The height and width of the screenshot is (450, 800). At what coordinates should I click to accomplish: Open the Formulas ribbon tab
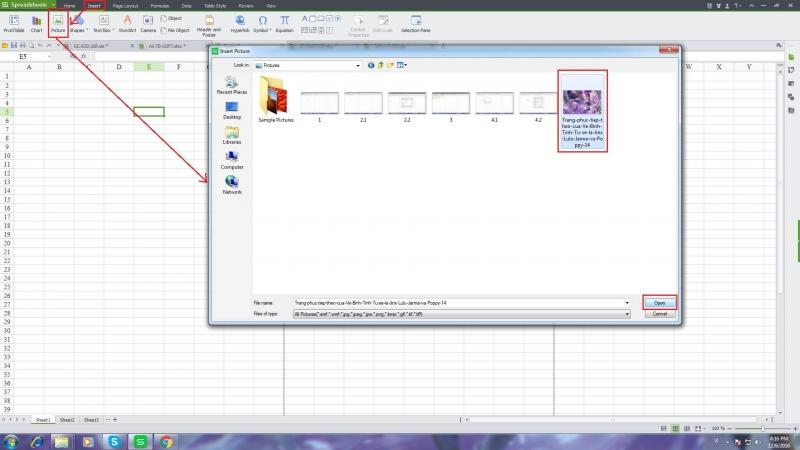tap(158, 5)
